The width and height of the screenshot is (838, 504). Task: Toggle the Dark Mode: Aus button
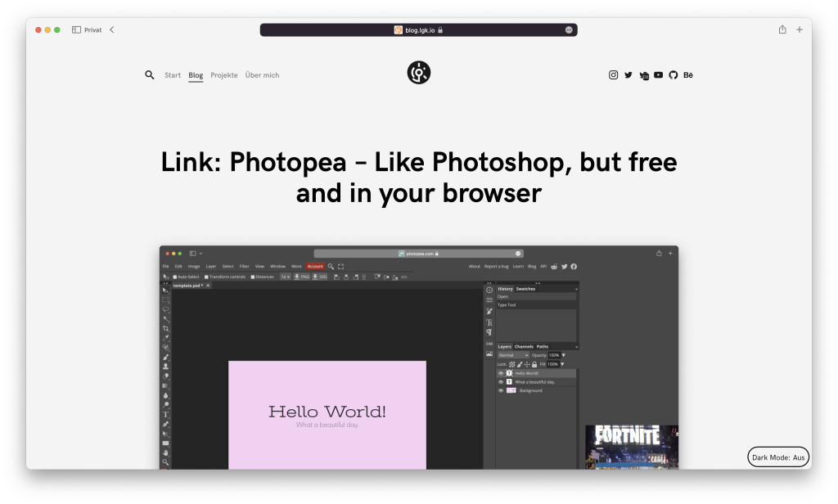coord(778,457)
